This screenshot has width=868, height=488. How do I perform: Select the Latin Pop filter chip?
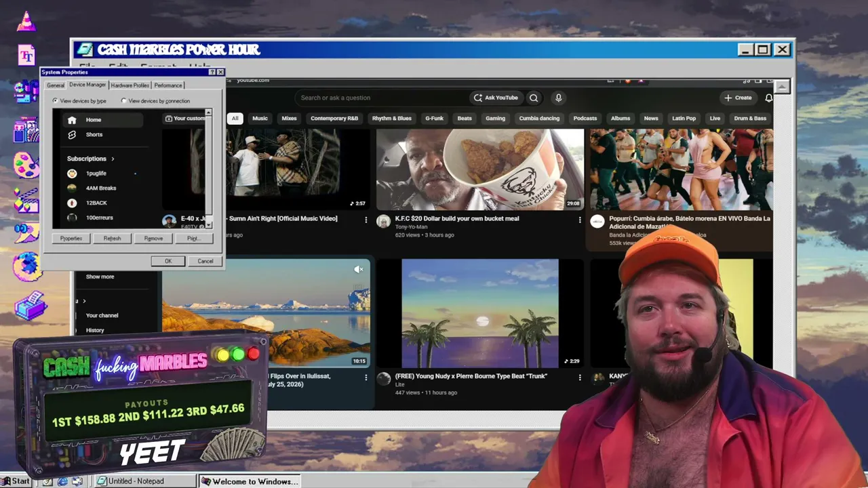coord(684,119)
